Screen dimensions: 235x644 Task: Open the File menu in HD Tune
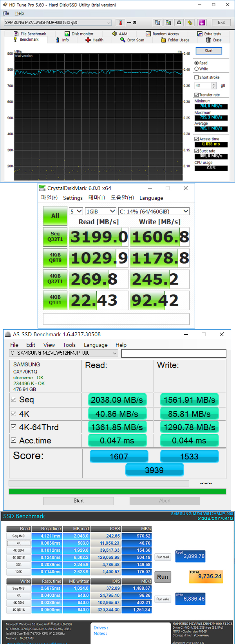6,13
